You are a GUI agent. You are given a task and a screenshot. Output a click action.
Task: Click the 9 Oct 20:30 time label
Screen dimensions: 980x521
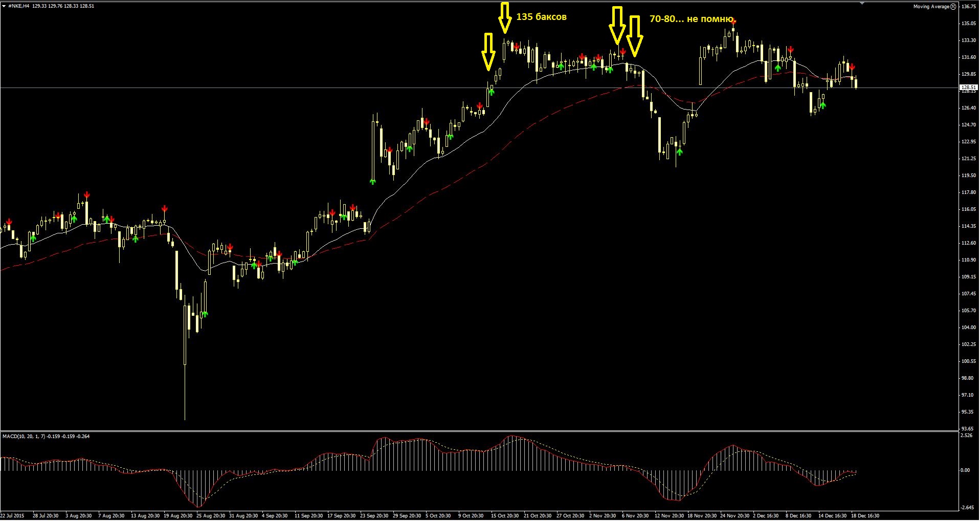pos(471,516)
